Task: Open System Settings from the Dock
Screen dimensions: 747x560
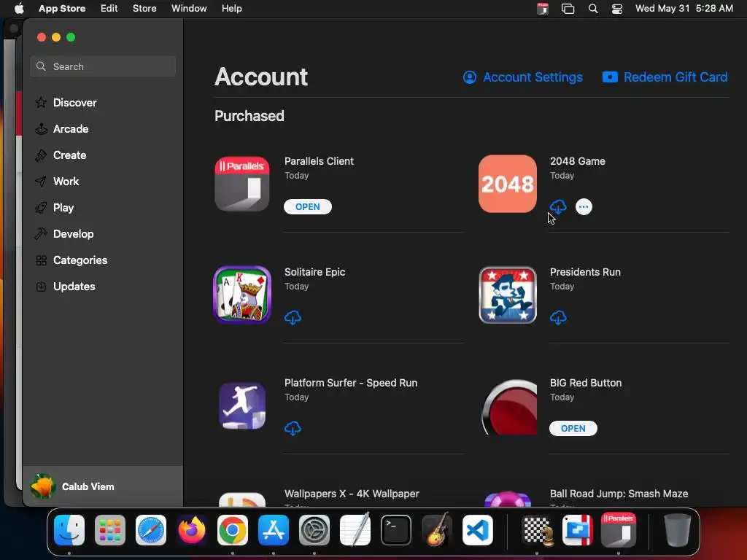Action: pos(314,530)
